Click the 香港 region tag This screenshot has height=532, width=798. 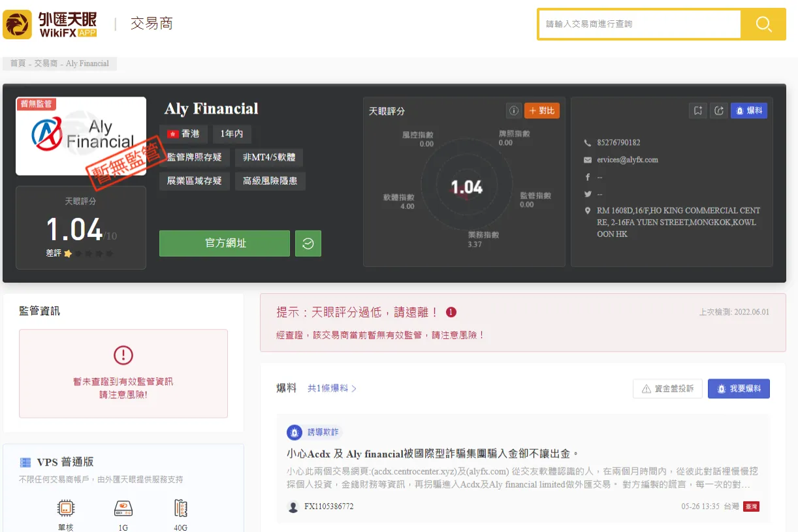click(x=184, y=134)
